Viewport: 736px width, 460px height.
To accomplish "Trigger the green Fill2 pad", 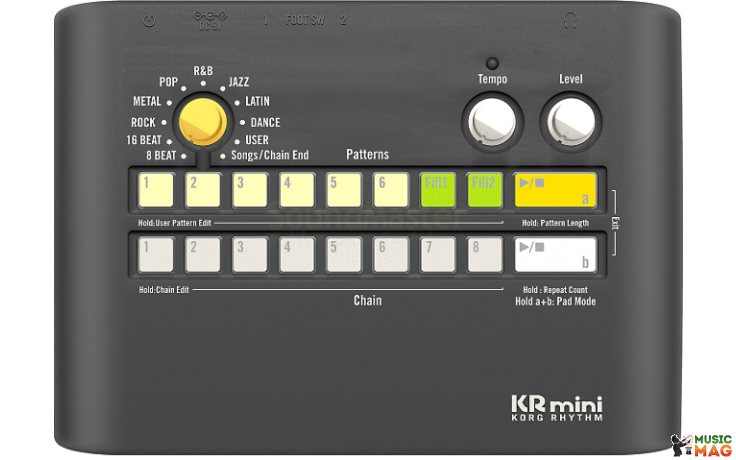I will click(485, 190).
